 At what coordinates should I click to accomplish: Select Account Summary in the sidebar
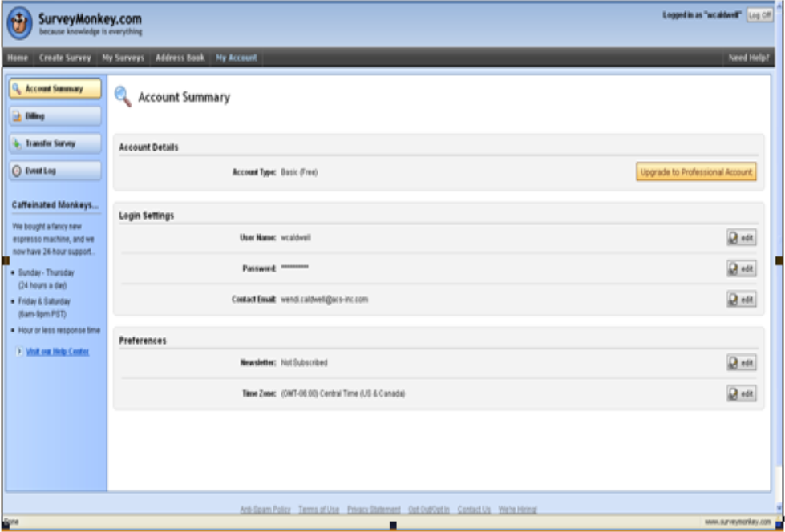tap(55, 89)
